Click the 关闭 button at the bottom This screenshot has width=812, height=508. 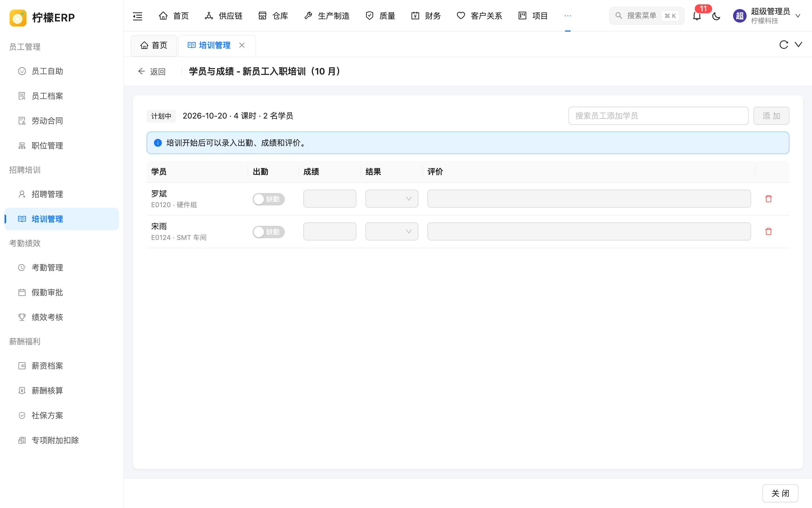[x=780, y=493]
